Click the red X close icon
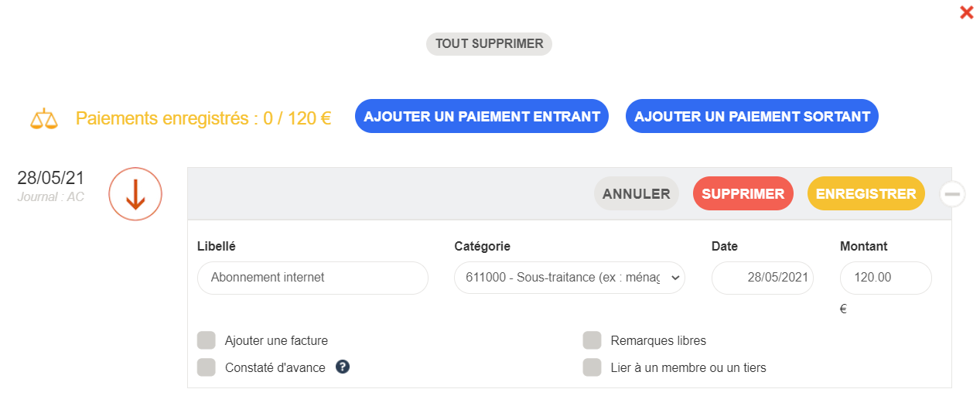This screenshot has height=413, width=980. tap(966, 12)
